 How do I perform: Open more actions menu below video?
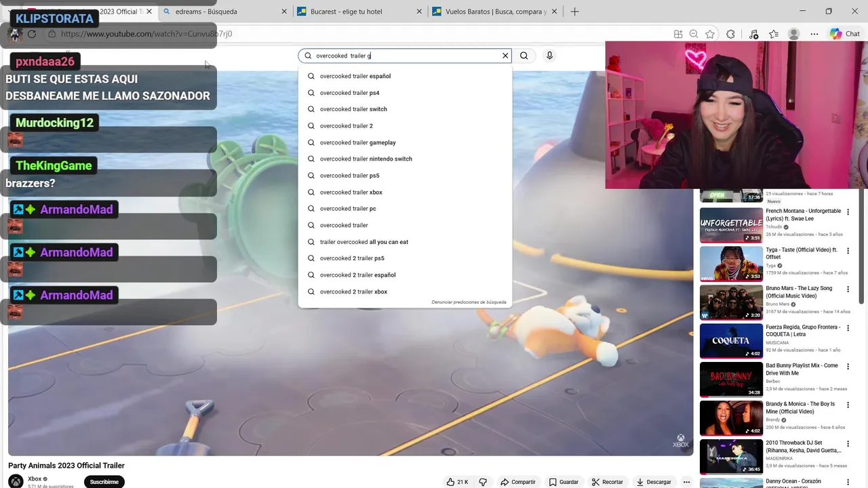(x=686, y=482)
